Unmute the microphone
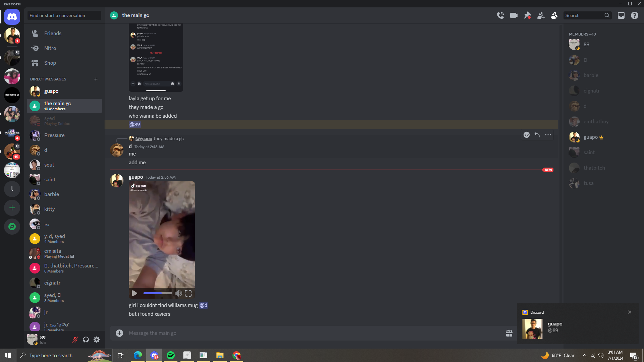This screenshot has width=644, height=362. point(75,340)
